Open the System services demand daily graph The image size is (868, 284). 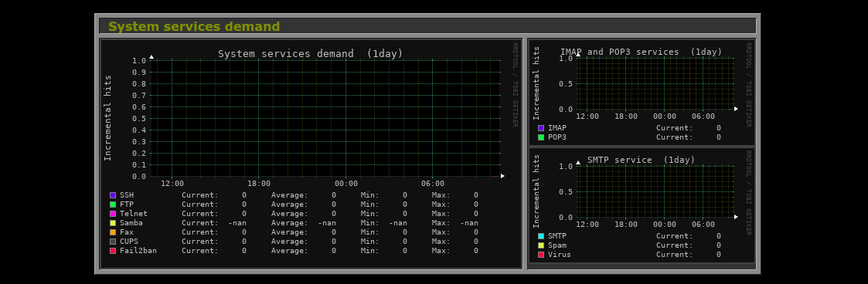(311, 154)
